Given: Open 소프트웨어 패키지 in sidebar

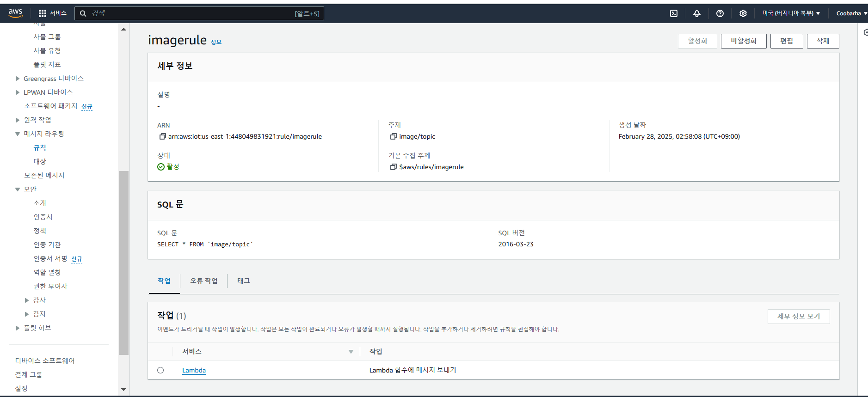Looking at the screenshot, I should coord(51,106).
